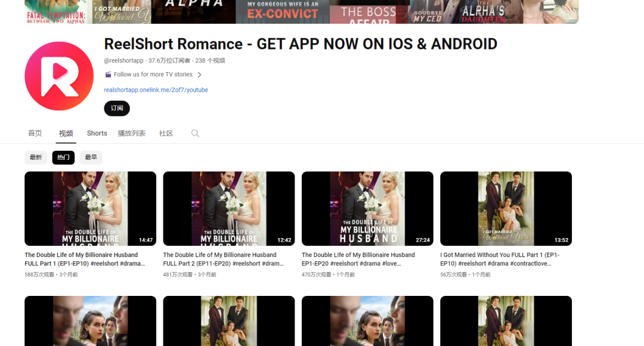The image size is (644, 346).
Task: Click the ALPHA'S DAUGHTER poster in banner
Action: (x=483, y=11)
